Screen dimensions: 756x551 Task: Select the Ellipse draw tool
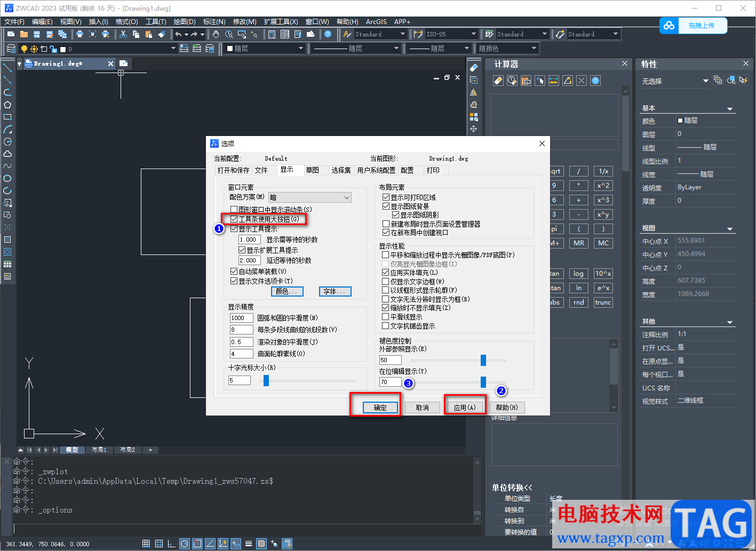(x=7, y=178)
